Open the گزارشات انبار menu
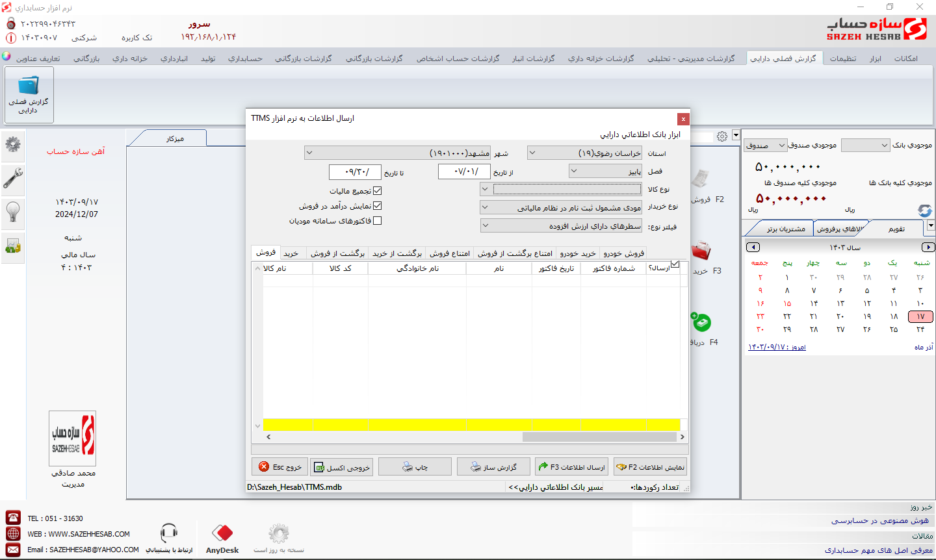The width and height of the screenshot is (936, 560). tap(534, 58)
